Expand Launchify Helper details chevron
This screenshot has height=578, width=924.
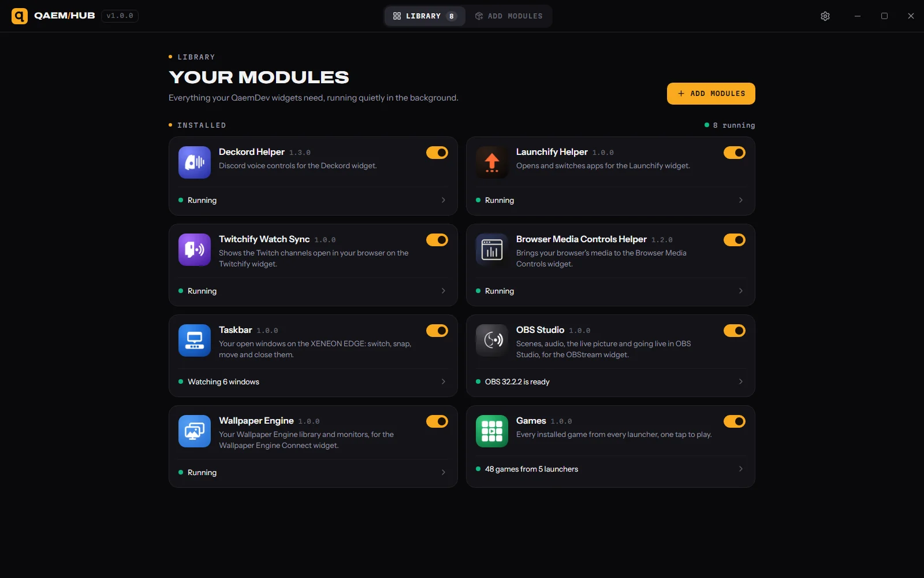[x=741, y=200]
